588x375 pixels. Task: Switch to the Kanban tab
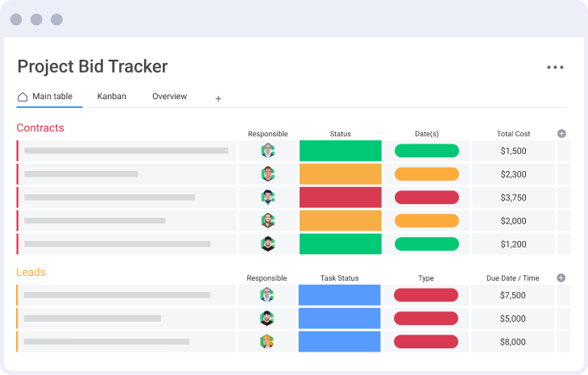click(x=111, y=97)
